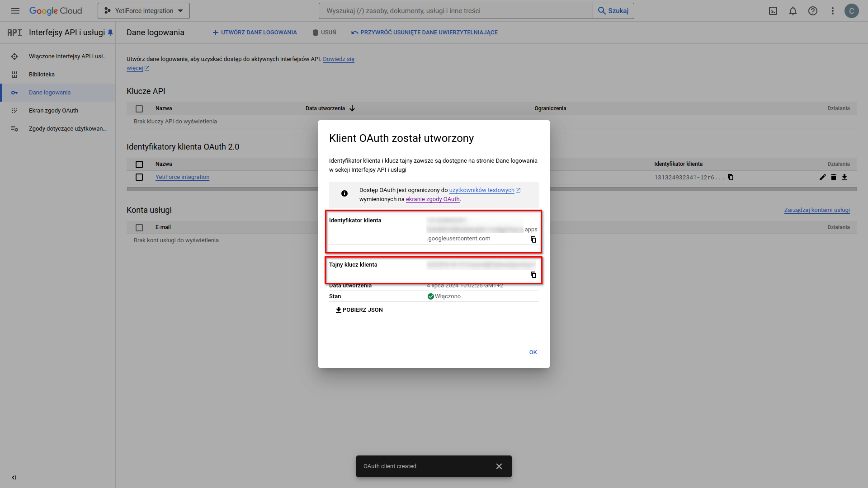The height and width of the screenshot is (488, 868).
Task: Dismiss the OAuth client created toast
Action: [499, 466]
